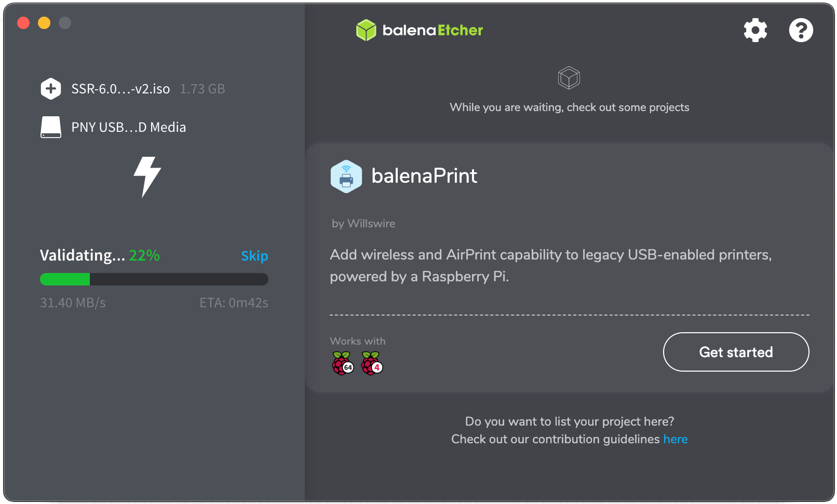The width and height of the screenshot is (837, 504).
Task: Click the balenaPrint printer icon
Action: [x=346, y=176]
